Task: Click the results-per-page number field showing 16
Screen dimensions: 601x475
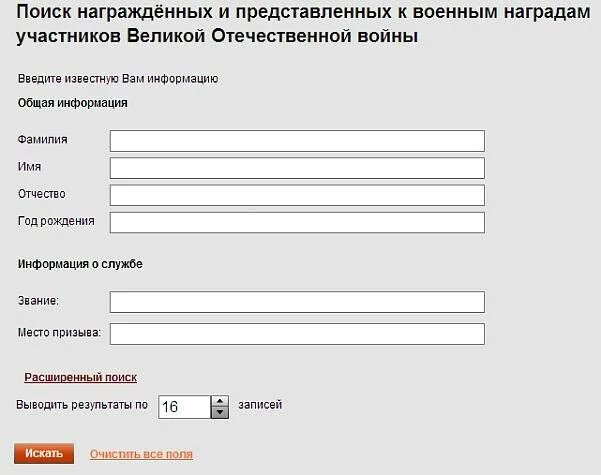Action: pos(184,407)
